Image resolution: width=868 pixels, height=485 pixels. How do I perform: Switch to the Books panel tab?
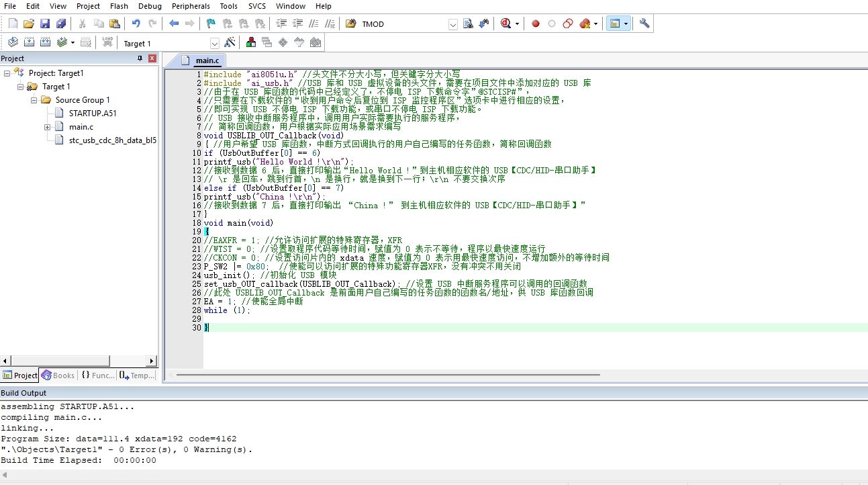58,376
